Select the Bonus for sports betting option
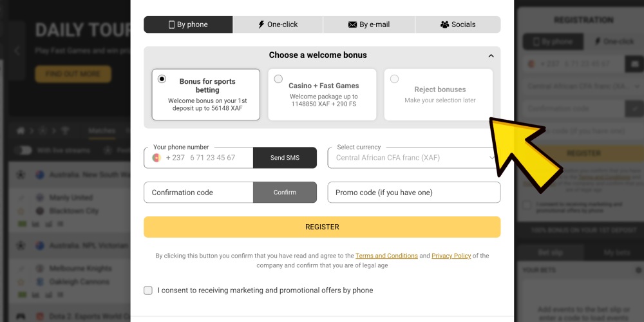Viewport: 644px width, 322px height. click(x=206, y=95)
